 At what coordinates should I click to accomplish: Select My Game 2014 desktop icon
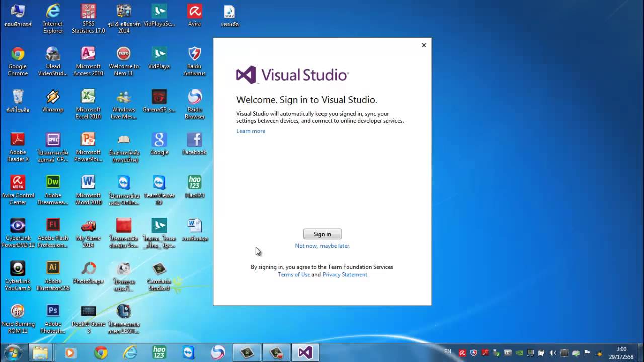click(88, 233)
